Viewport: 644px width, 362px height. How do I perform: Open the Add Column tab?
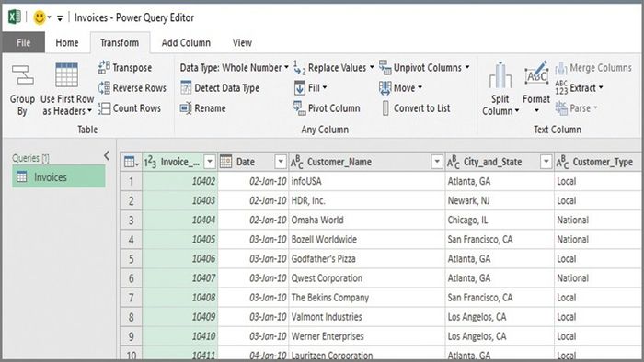(186, 42)
